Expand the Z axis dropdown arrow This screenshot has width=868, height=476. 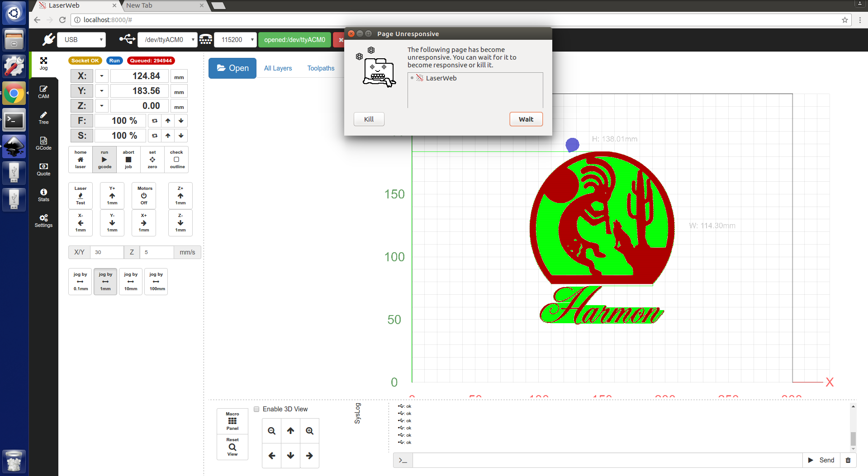tap(102, 106)
